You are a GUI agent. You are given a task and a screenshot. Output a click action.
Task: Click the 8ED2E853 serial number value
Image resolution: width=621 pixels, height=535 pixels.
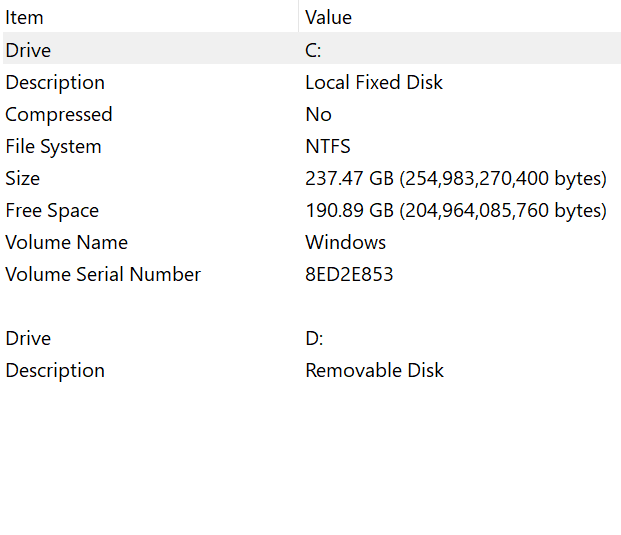coord(349,274)
